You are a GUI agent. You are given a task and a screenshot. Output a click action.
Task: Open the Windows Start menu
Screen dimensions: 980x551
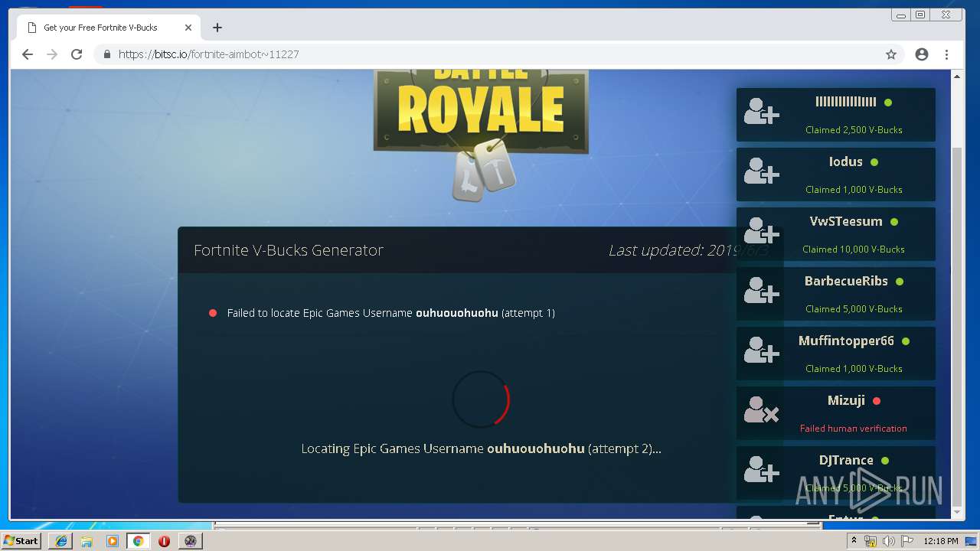point(21,541)
